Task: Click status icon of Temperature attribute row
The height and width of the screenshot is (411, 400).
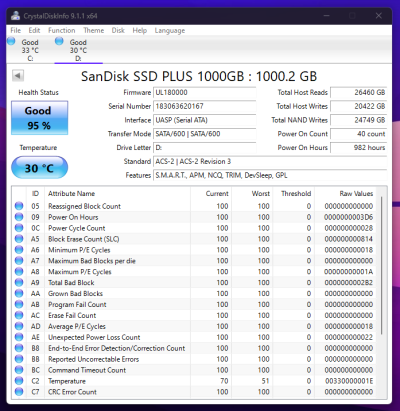Action: 19,381
